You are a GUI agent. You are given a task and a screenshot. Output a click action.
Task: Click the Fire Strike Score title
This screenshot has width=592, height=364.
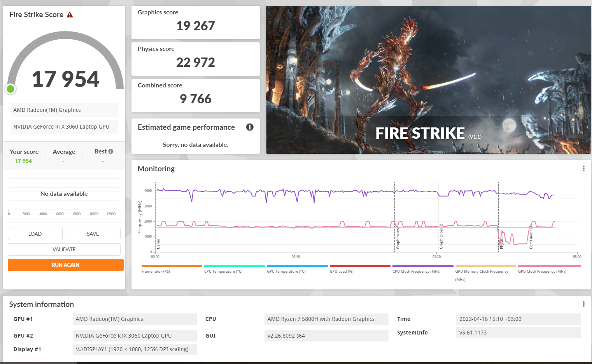(36, 15)
